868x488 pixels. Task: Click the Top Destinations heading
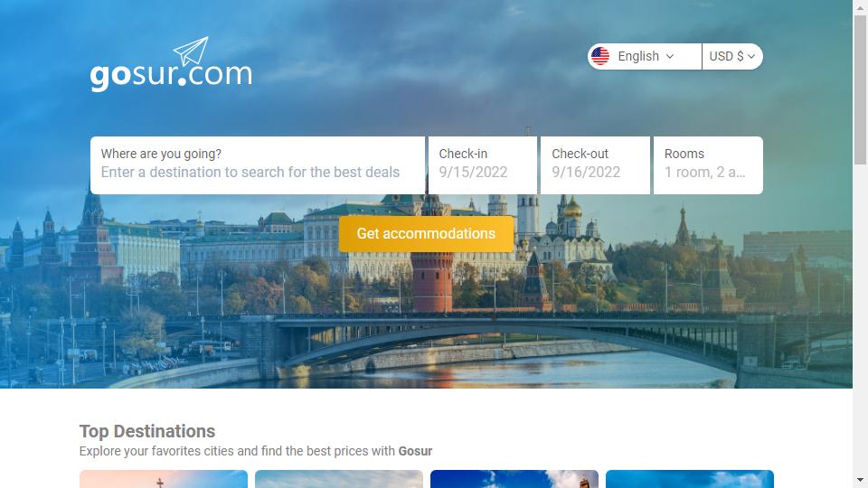click(x=147, y=431)
